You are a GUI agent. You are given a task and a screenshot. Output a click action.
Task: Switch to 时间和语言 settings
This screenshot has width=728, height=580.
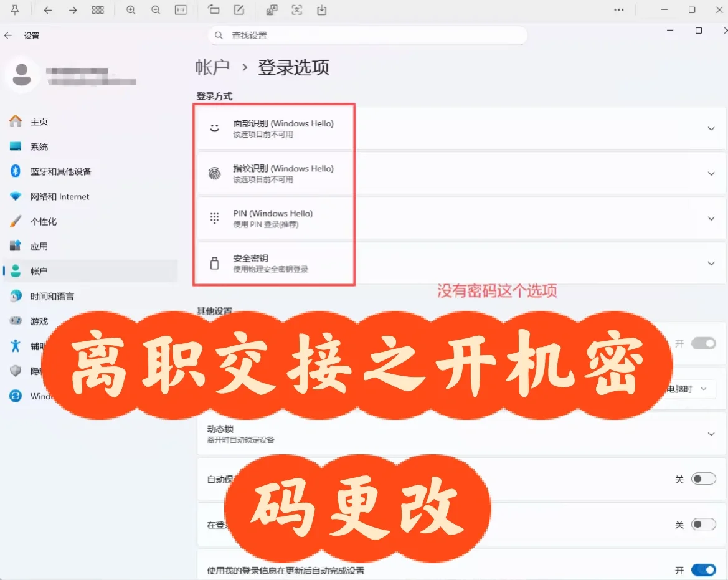click(x=50, y=296)
